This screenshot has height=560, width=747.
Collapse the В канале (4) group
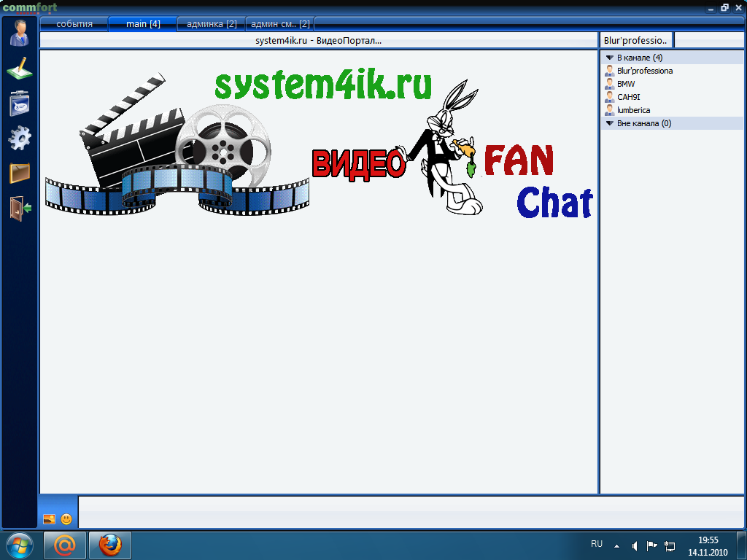[x=609, y=58]
